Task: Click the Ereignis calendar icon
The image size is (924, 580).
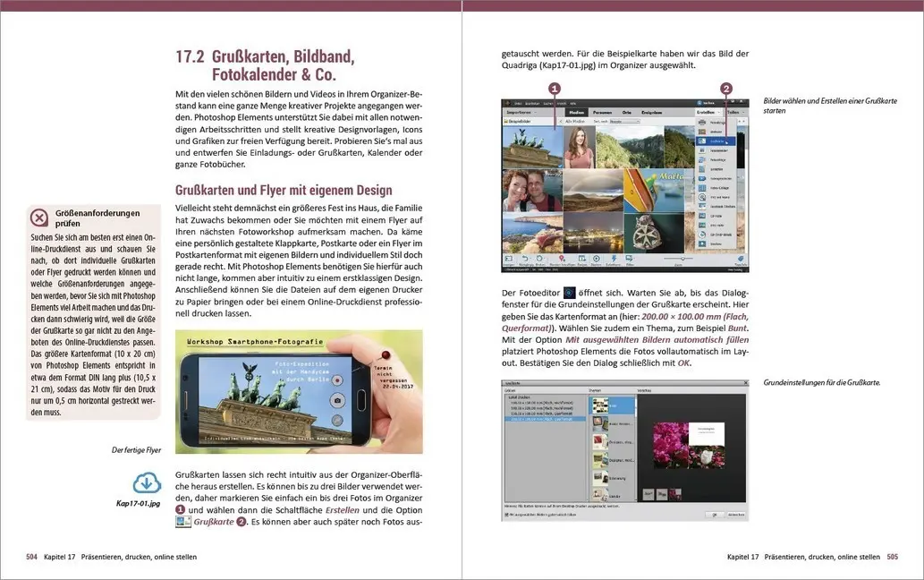Action: tap(581, 260)
